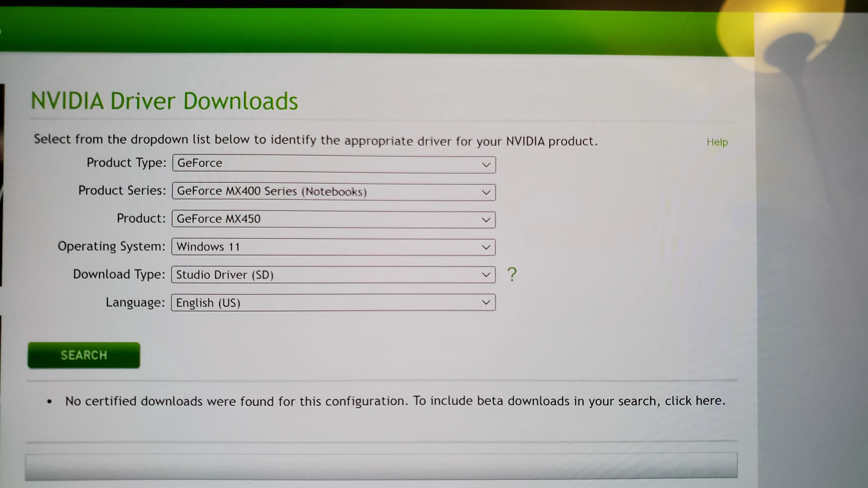Viewport: 868px width, 488px height.
Task: Click the green question mark beside Download Type
Action: tap(512, 275)
